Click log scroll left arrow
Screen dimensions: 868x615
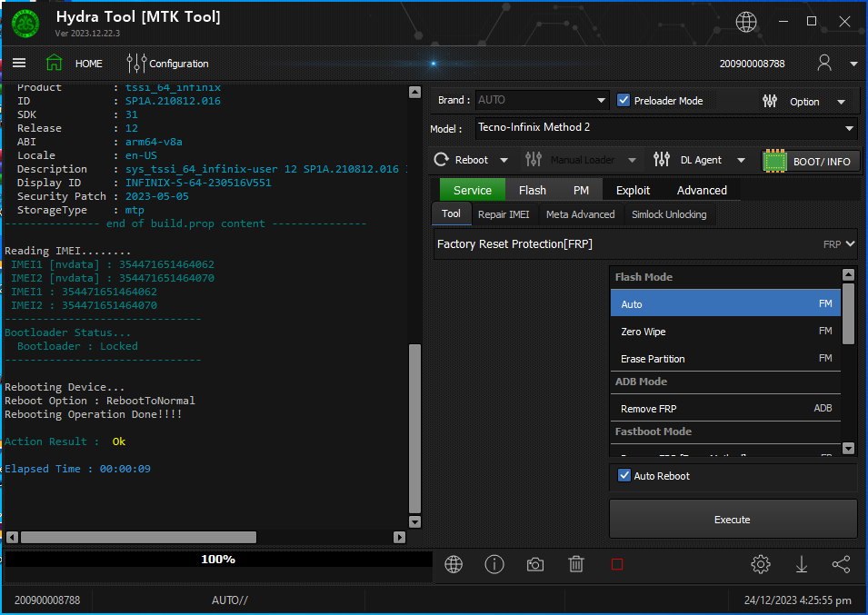tap(12, 537)
